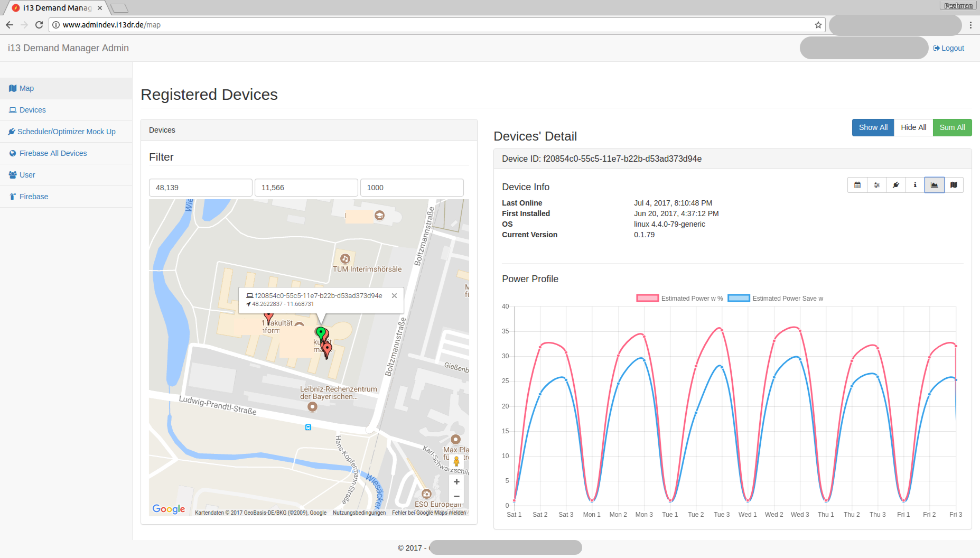The height and width of the screenshot is (558, 980).
Task: Toggle Estimated Power Save w legend series
Action: (x=775, y=299)
